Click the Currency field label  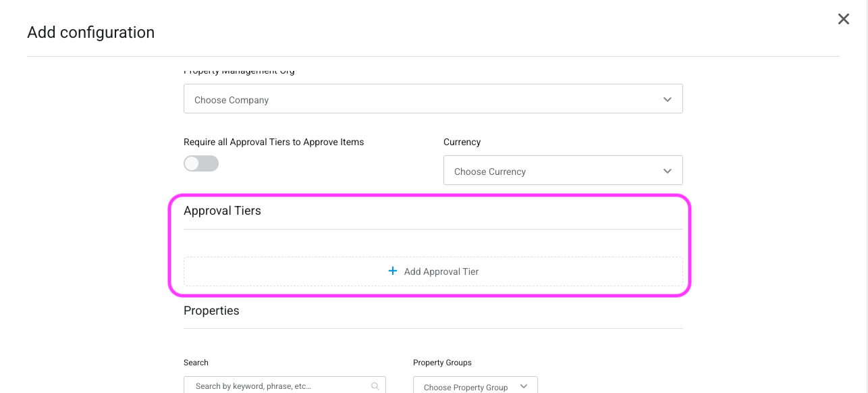click(x=462, y=142)
